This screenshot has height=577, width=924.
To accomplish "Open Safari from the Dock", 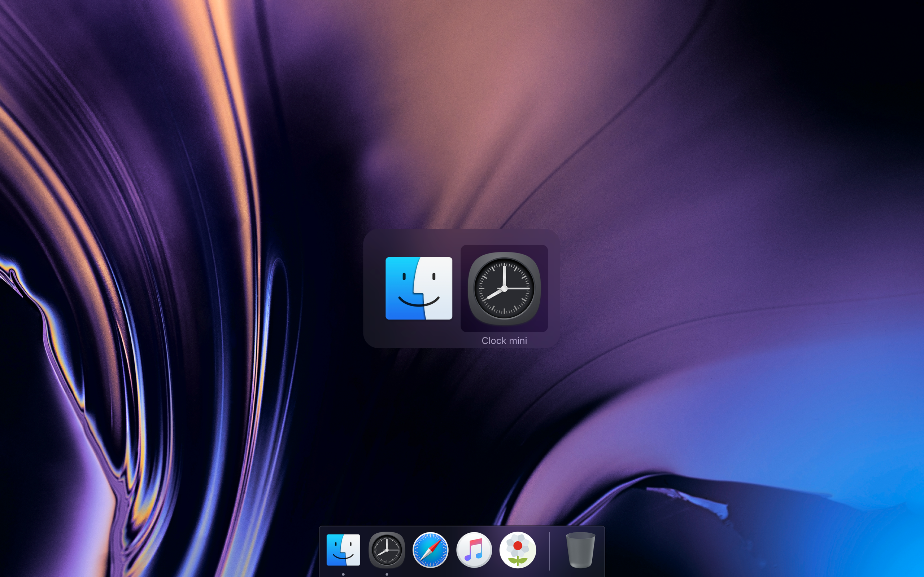I will (x=430, y=550).
